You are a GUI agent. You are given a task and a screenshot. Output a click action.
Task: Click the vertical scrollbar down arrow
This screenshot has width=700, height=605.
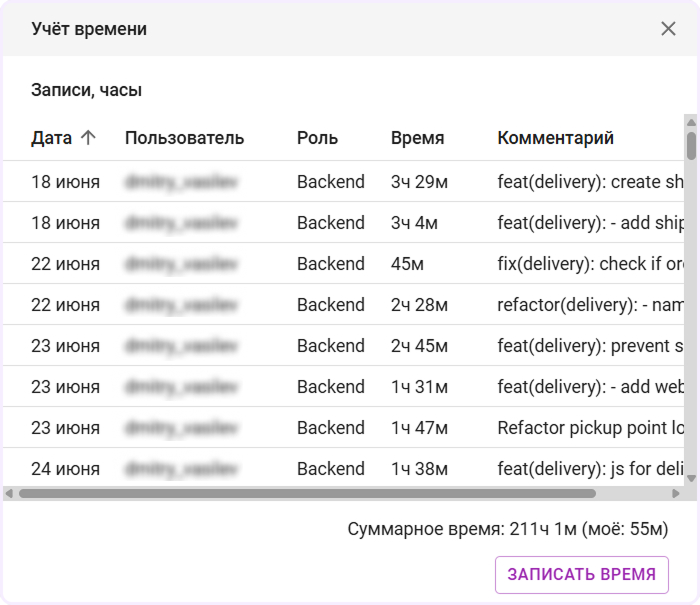click(691, 478)
